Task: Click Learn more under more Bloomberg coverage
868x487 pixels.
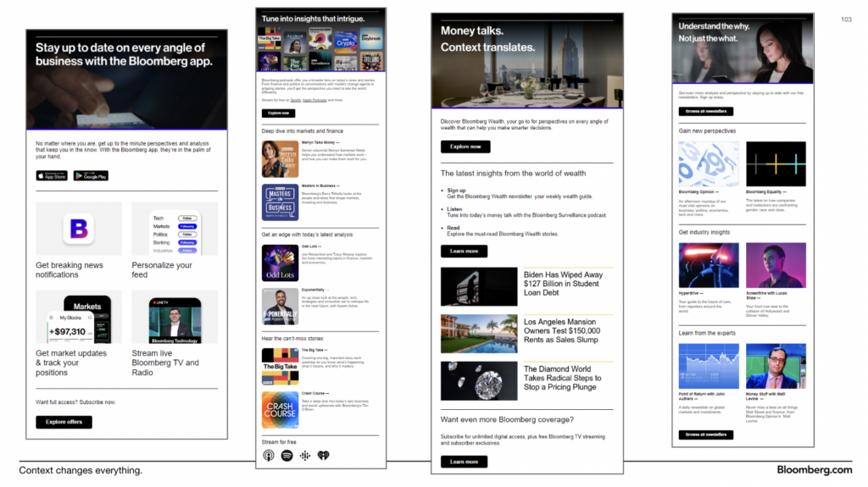Action: (464, 462)
